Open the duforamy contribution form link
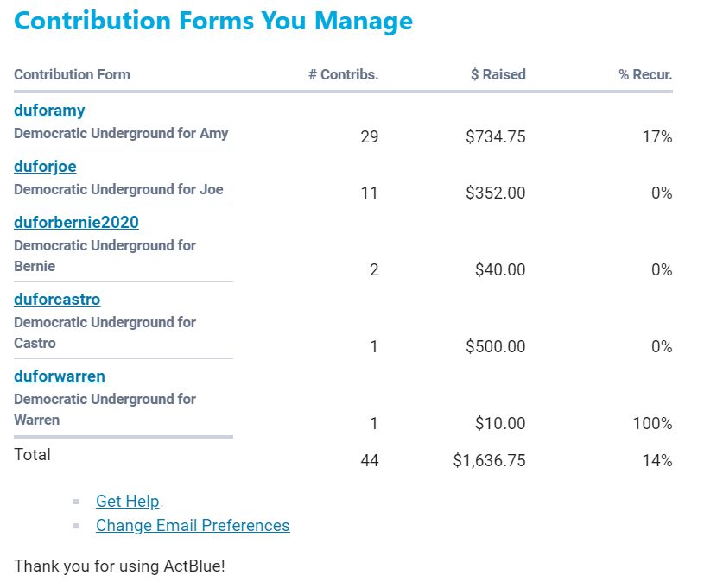 49,111
